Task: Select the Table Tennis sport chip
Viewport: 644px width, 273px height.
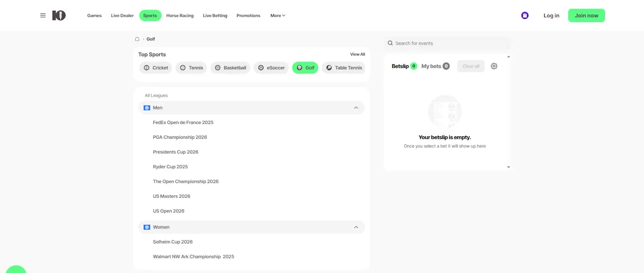Action: (344, 68)
